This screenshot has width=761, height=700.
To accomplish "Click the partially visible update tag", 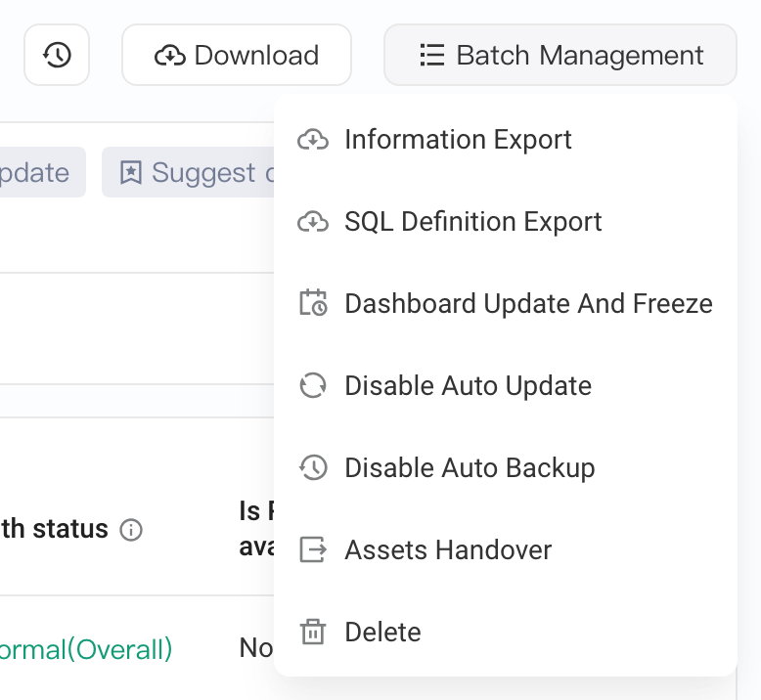I will point(43,172).
